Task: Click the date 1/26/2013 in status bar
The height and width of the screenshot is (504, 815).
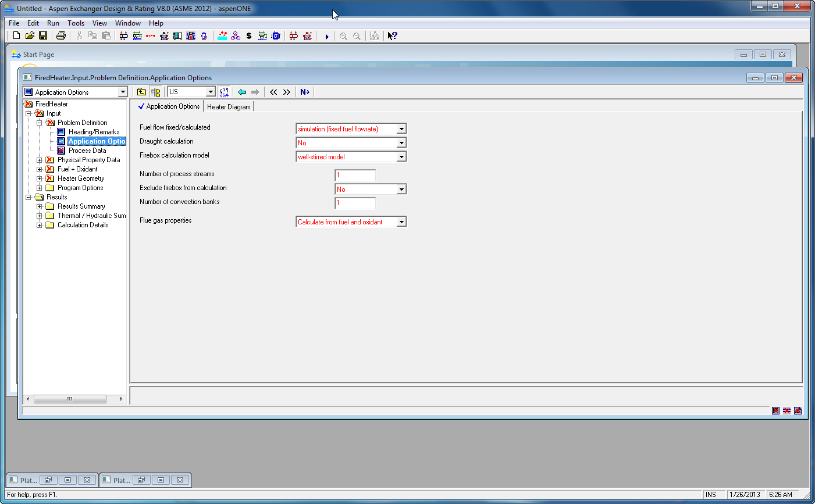Action: 745,495
